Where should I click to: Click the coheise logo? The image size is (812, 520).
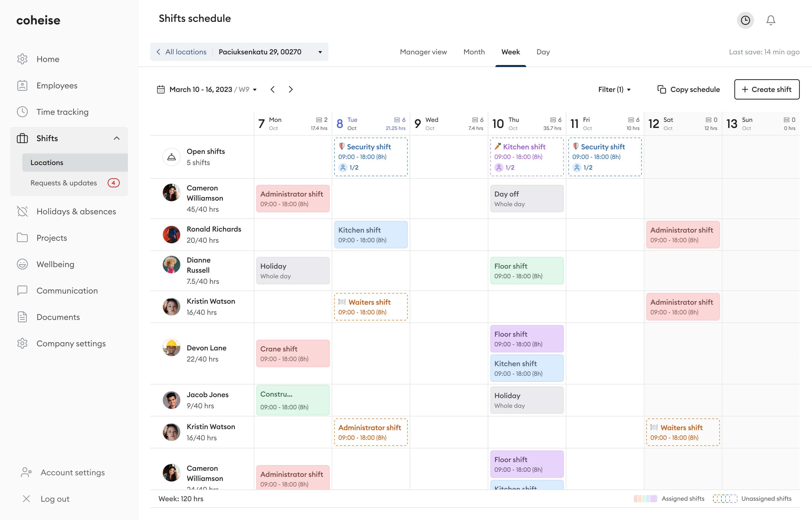[x=38, y=20]
